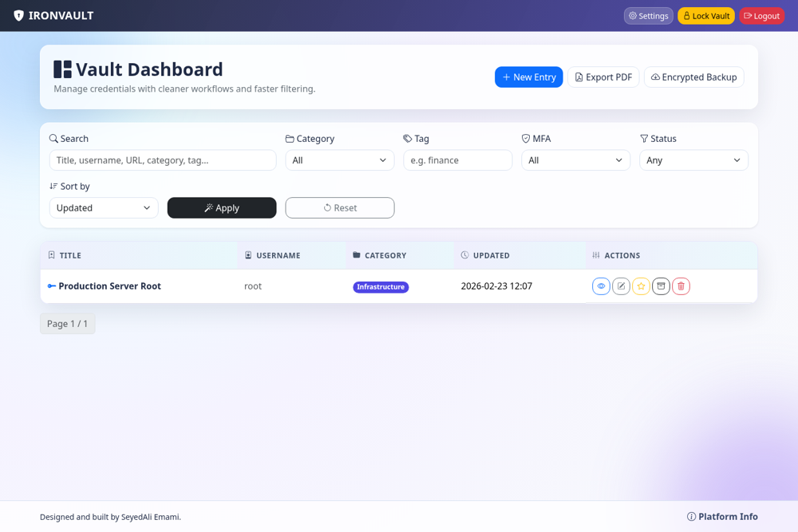Click the Designed and built by SeyedAli Emami footer
This screenshot has height=532, width=798.
[110, 517]
